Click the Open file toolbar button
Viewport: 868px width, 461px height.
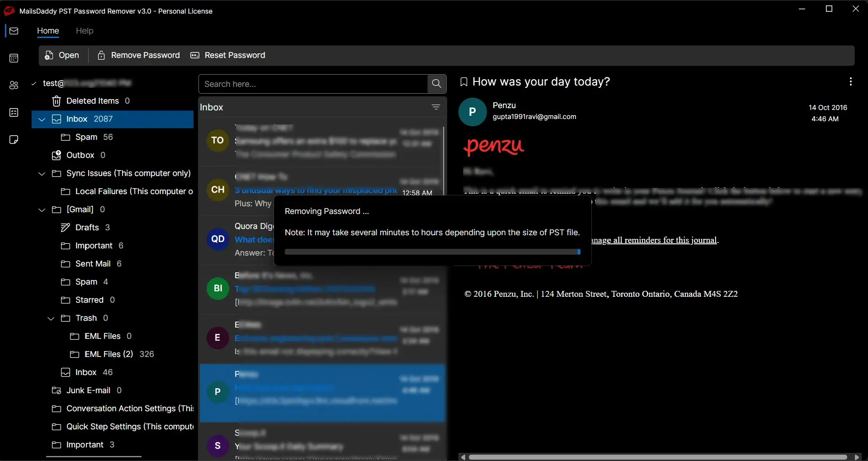click(x=62, y=55)
